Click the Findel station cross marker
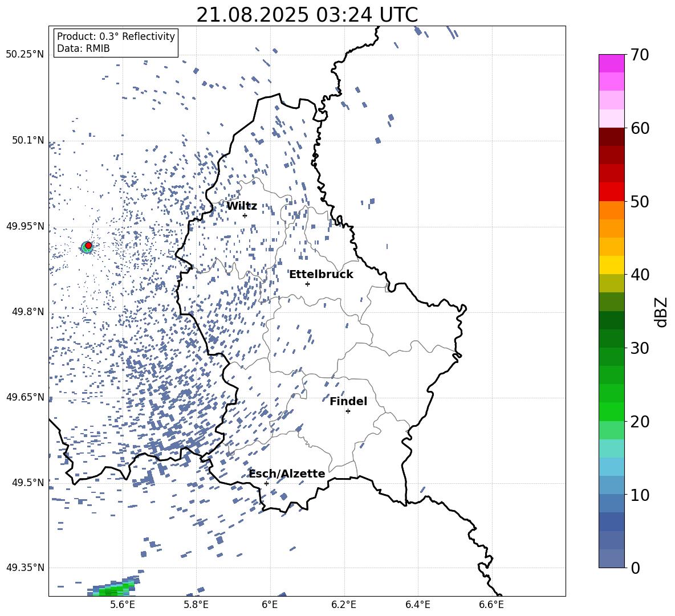675x616 pixels. click(348, 411)
